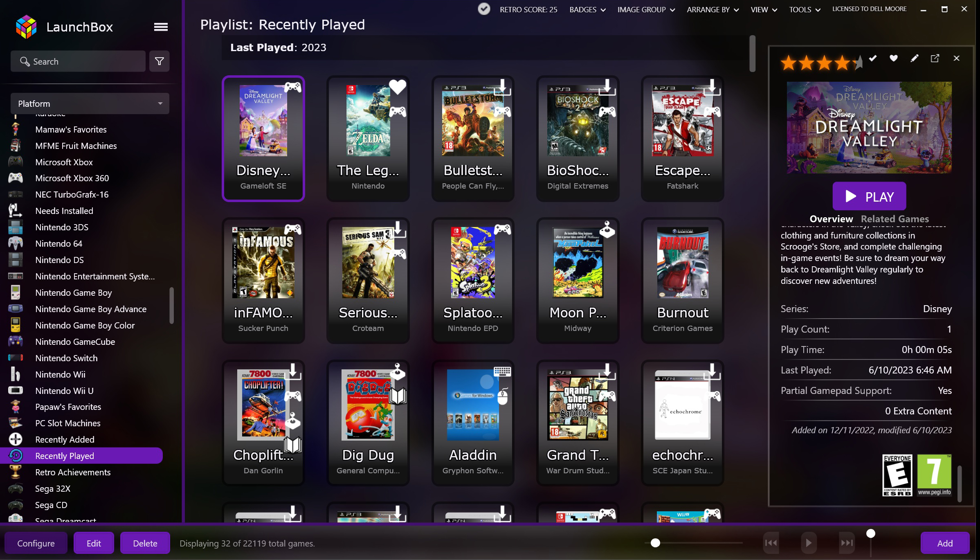Open the hamburger menu next to LaunchBox

click(x=161, y=27)
